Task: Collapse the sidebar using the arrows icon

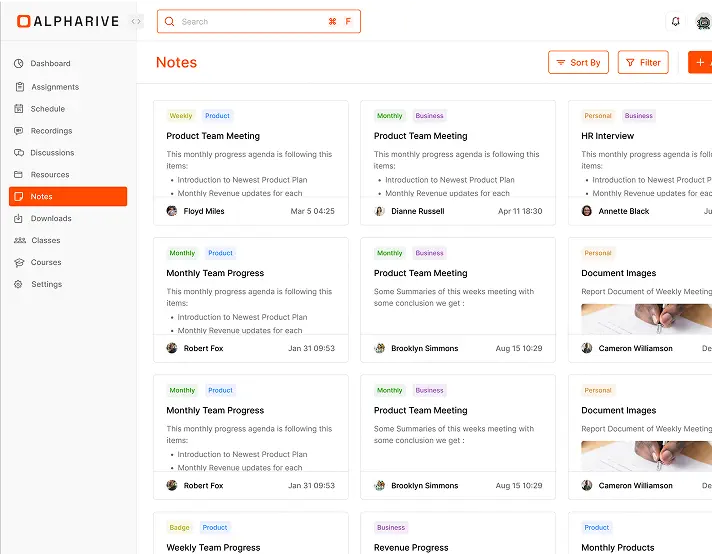Action: 136,21
